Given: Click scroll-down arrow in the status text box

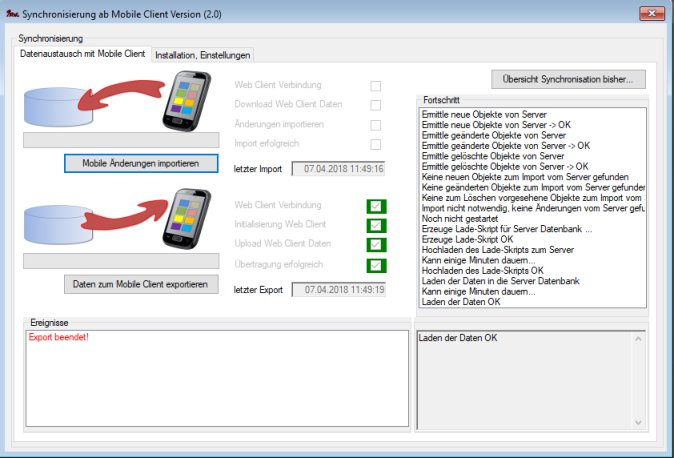Looking at the screenshot, I should click(638, 421).
